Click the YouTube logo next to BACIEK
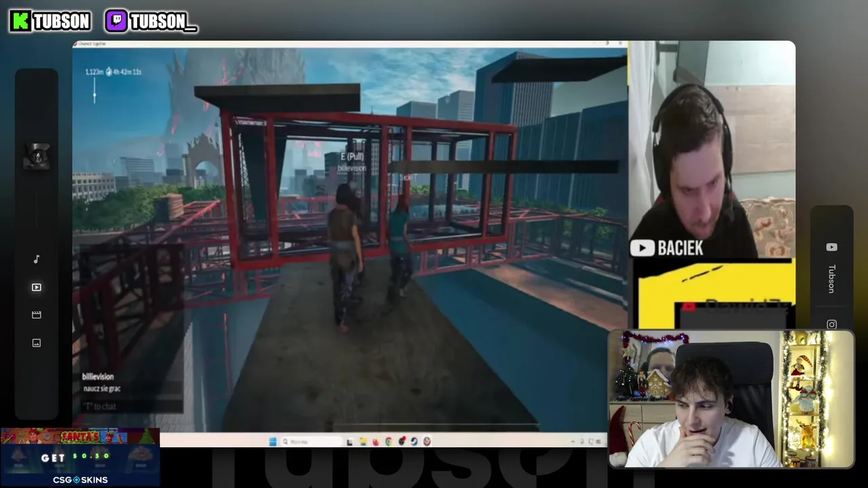868x488 pixels. coord(642,248)
